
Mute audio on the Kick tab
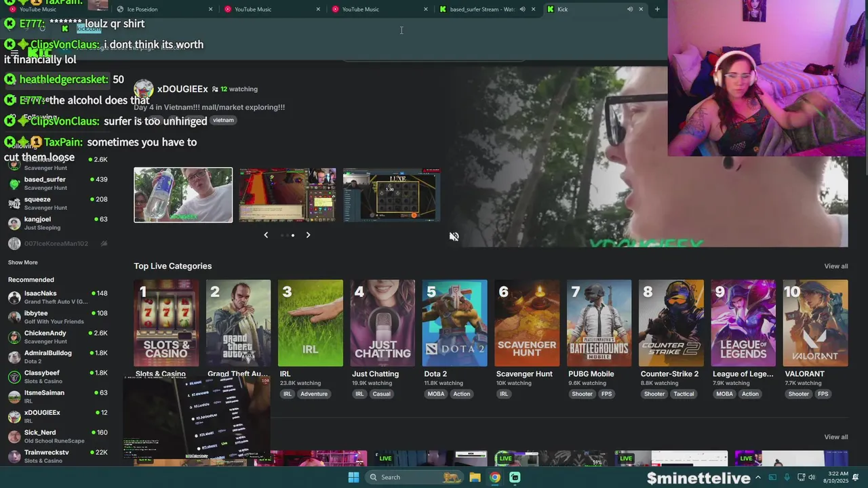pos(630,9)
